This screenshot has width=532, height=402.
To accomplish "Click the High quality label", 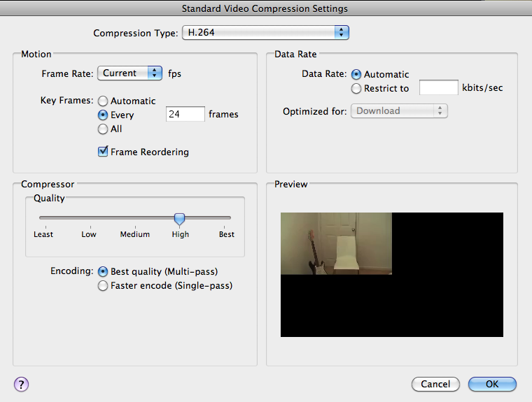I will pyautogui.click(x=180, y=234).
